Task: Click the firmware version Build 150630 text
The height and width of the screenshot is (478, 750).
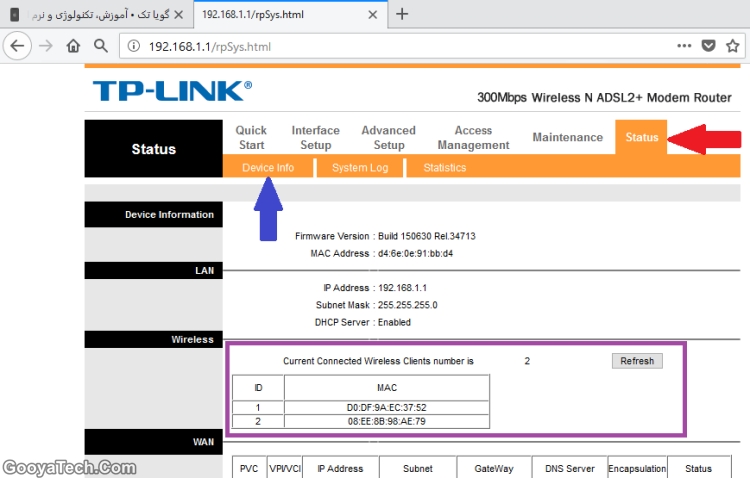Action: tap(427, 236)
